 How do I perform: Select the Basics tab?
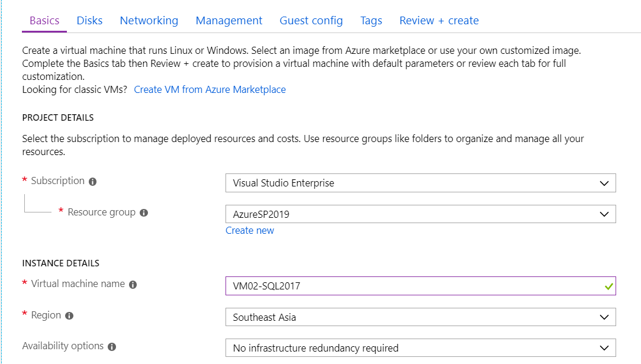click(x=44, y=21)
